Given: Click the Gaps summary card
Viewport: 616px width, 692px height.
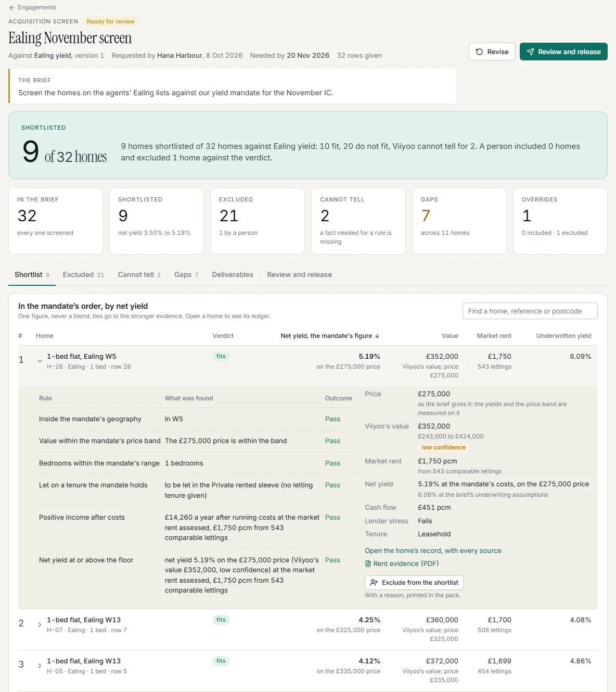Looking at the screenshot, I should point(459,221).
